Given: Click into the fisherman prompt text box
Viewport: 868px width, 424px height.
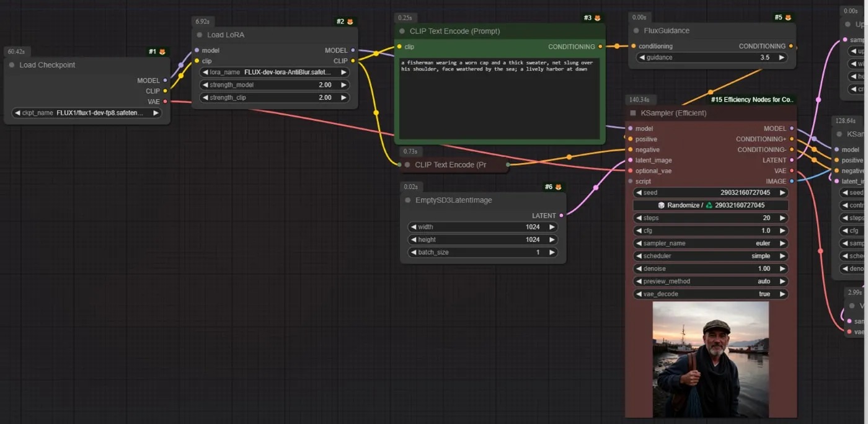Looking at the screenshot, I should (x=500, y=98).
